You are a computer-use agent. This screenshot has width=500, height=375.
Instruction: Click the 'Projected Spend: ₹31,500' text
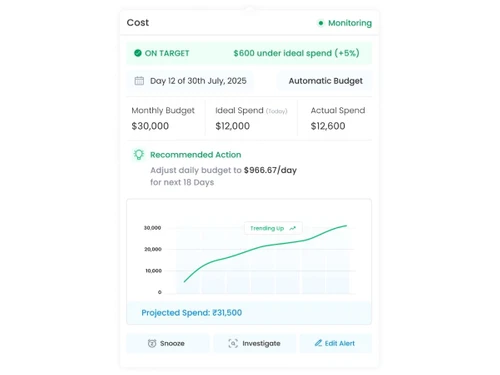[192, 313]
